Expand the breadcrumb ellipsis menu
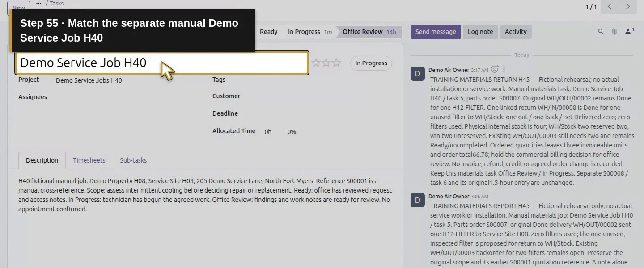The image size is (644, 268). pos(38,3)
